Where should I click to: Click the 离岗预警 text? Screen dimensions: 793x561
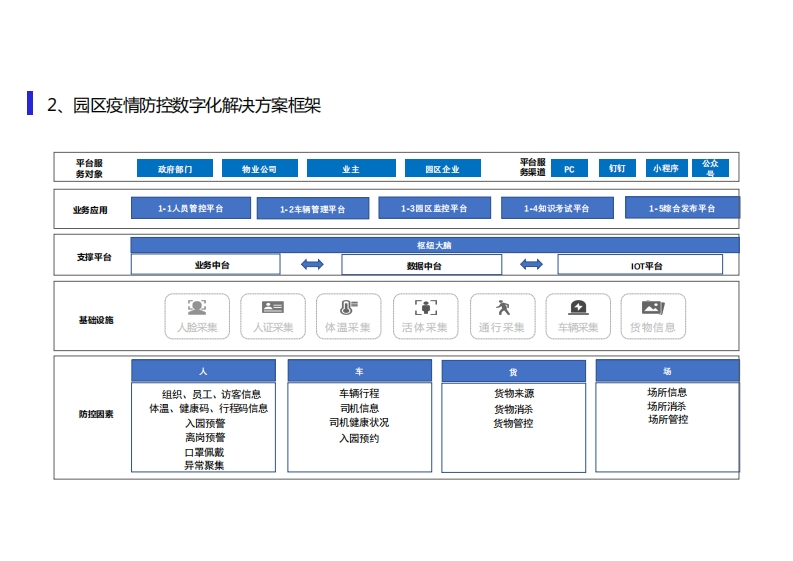tap(205, 437)
